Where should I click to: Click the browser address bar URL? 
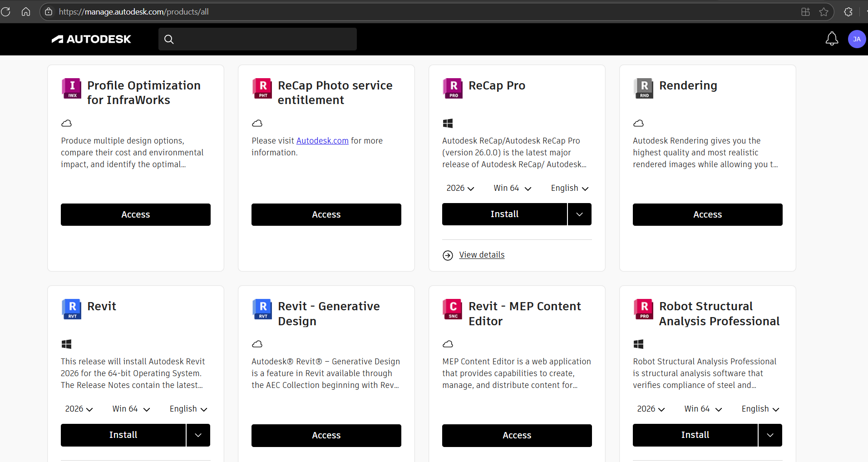134,12
